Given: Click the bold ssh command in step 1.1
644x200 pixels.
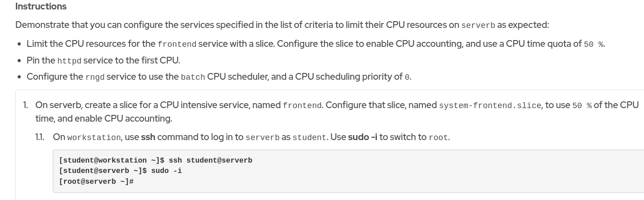Looking at the screenshot, I should (148, 137).
